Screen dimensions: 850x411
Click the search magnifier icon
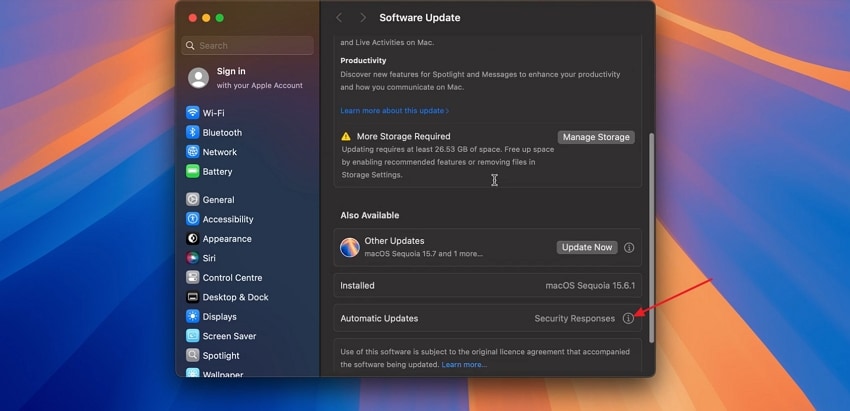[190, 46]
